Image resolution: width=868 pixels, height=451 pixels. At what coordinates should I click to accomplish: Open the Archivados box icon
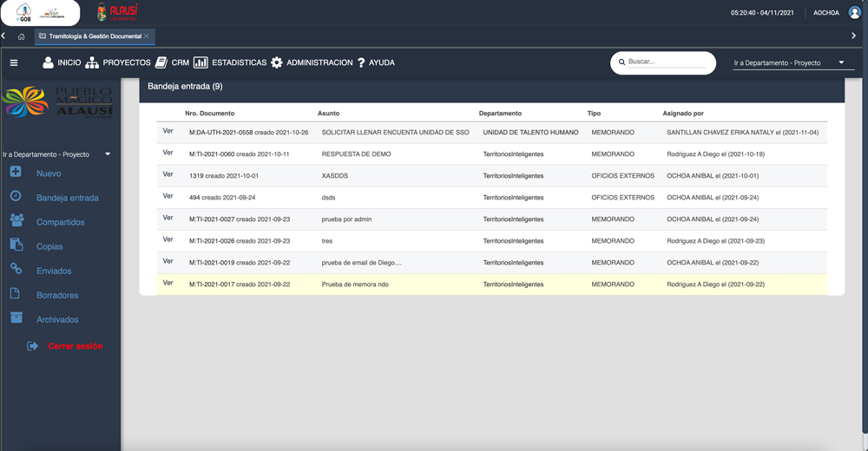[16, 318]
